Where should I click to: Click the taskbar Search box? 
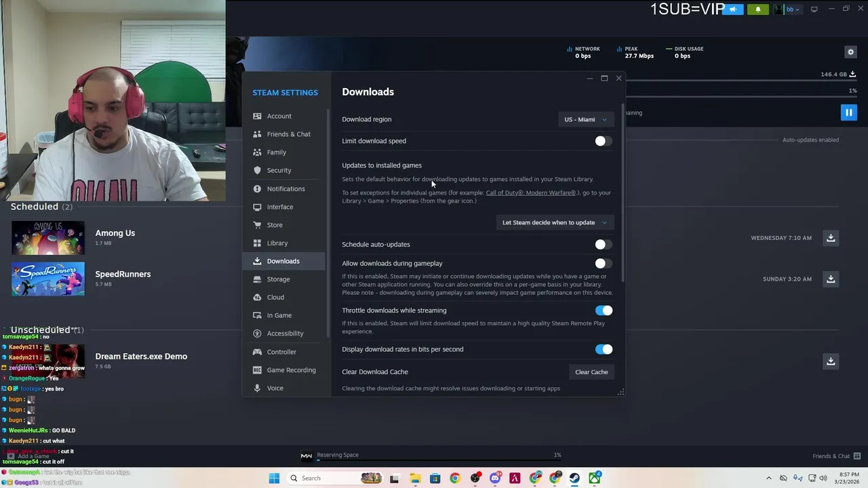pos(334,478)
